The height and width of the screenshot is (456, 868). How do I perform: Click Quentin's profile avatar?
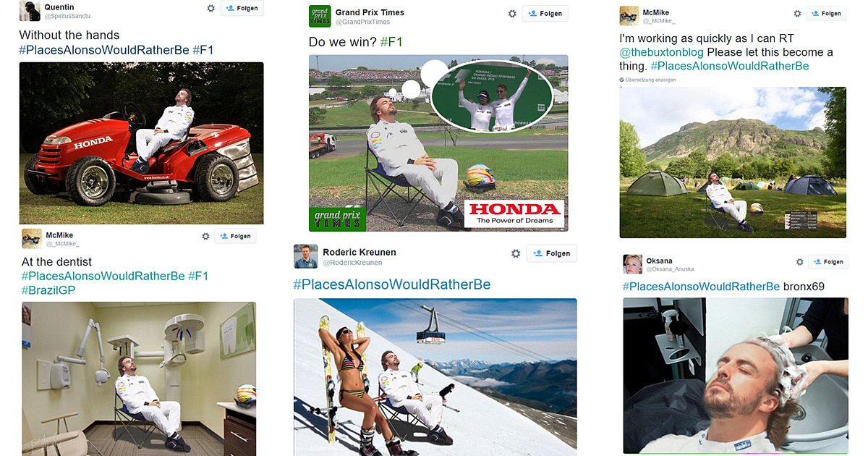tap(30, 11)
